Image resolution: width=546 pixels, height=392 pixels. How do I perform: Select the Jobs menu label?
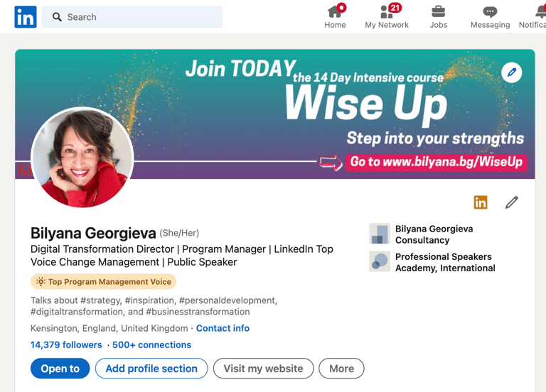click(x=439, y=25)
